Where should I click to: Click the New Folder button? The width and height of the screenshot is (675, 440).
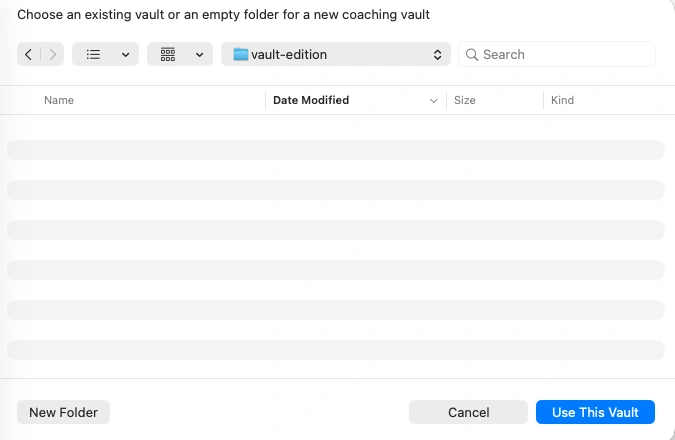pos(63,412)
